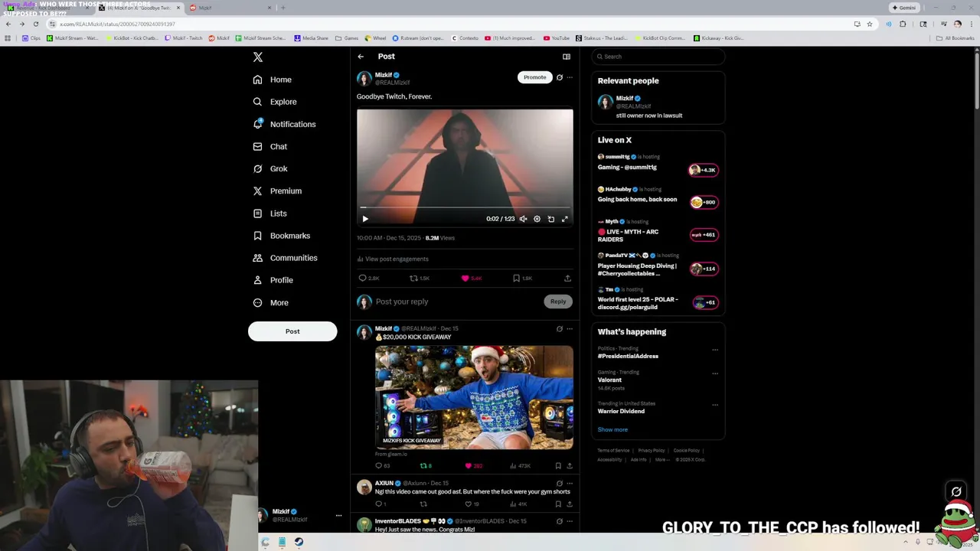Open more options on InventorBLADES reply

pyautogui.click(x=570, y=521)
